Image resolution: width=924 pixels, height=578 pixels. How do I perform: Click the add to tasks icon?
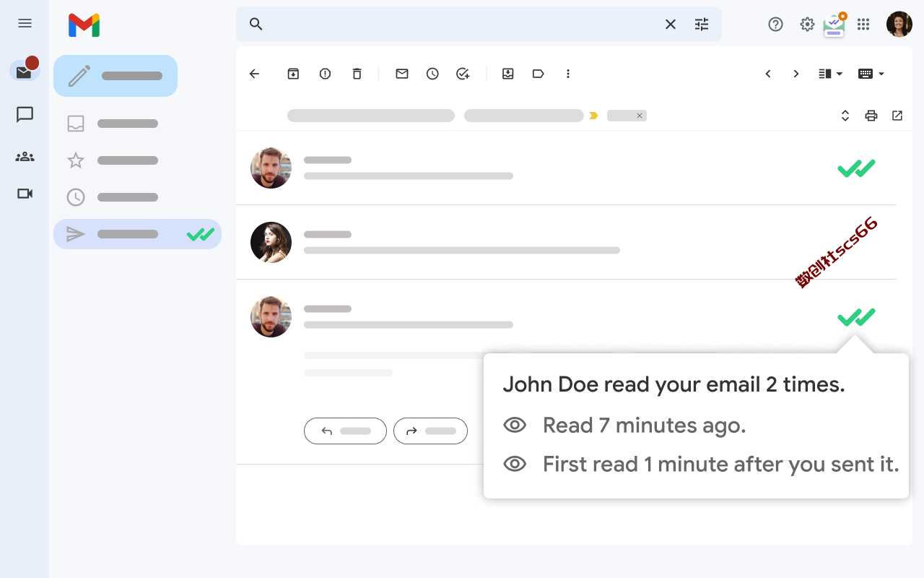point(463,74)
